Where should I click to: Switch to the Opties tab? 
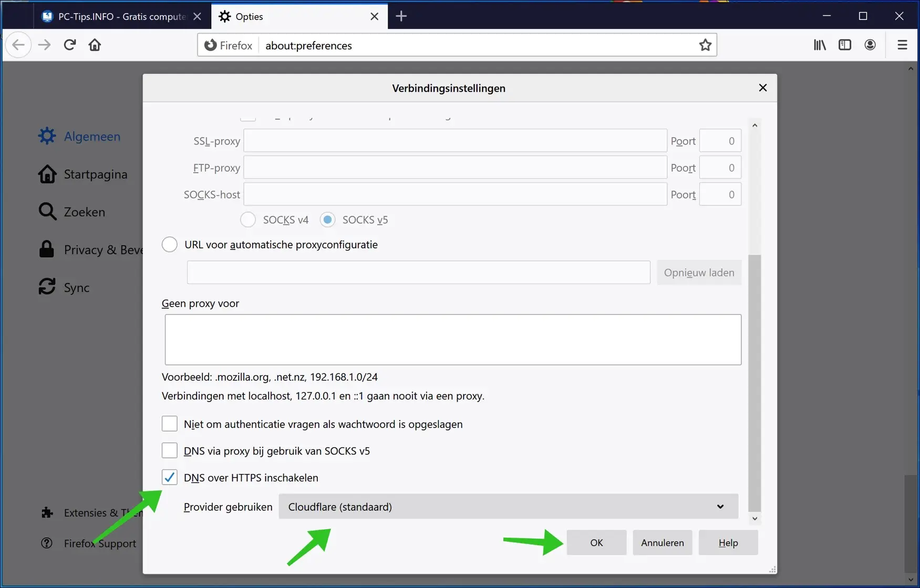[x=299, y=16]
